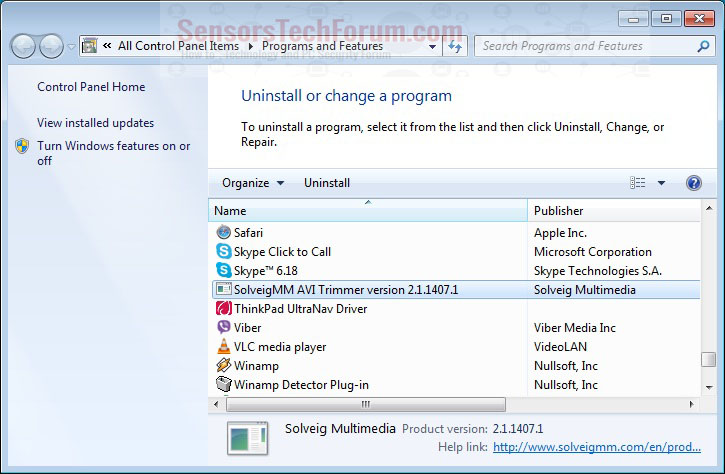Image resolution: width=725 pixels, height=474 pixels.
Task: Open Control Panel Home link
Action: pos(91,87)
